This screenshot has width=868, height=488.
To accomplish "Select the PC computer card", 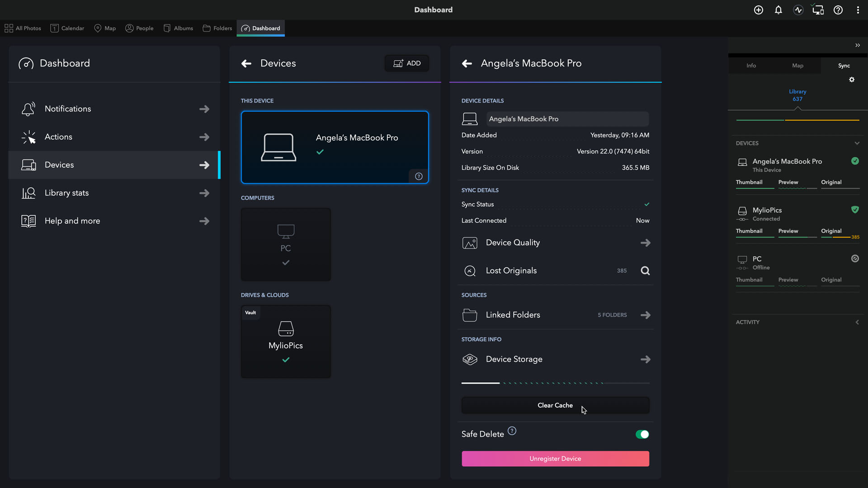I will tap(286, 244).
